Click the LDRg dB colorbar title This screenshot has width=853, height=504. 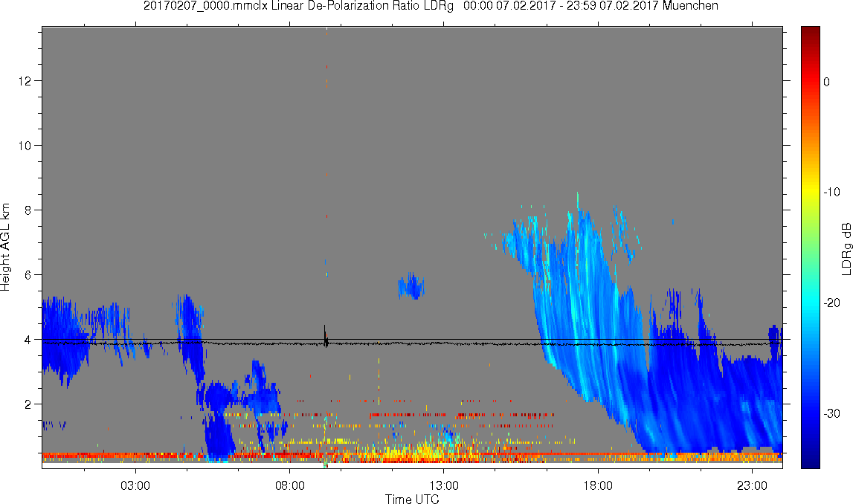click(846, 248)
